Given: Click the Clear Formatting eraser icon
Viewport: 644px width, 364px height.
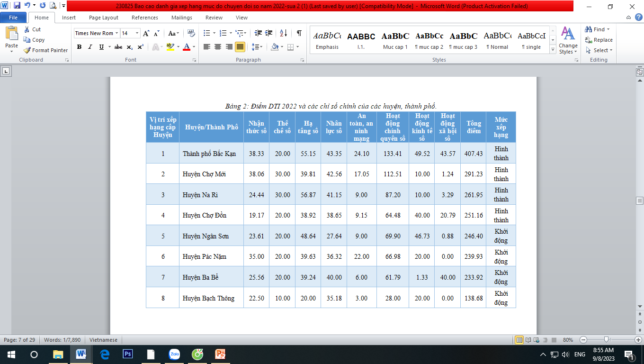Looking at the screenshot, I should pos(191,33).
